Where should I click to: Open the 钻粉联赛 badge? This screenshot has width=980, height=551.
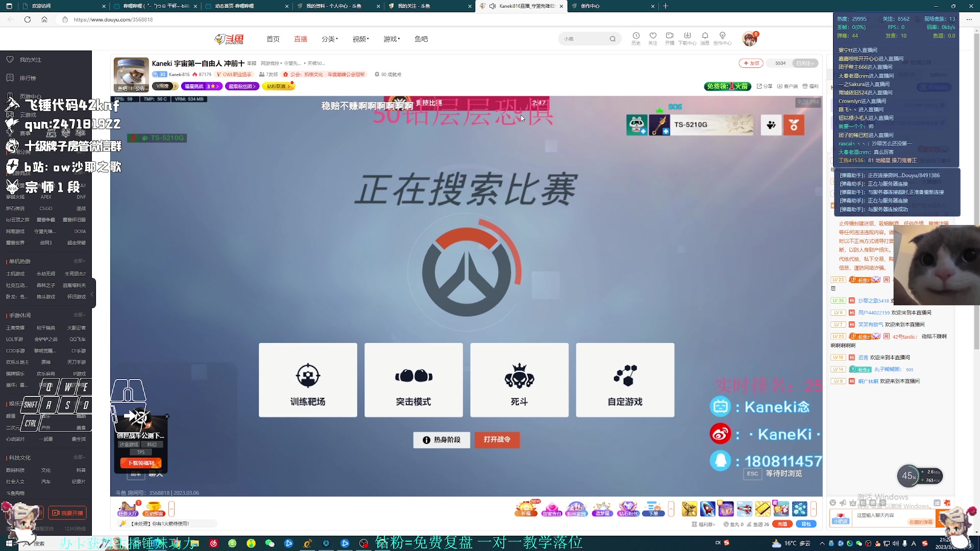click(279, 86)
